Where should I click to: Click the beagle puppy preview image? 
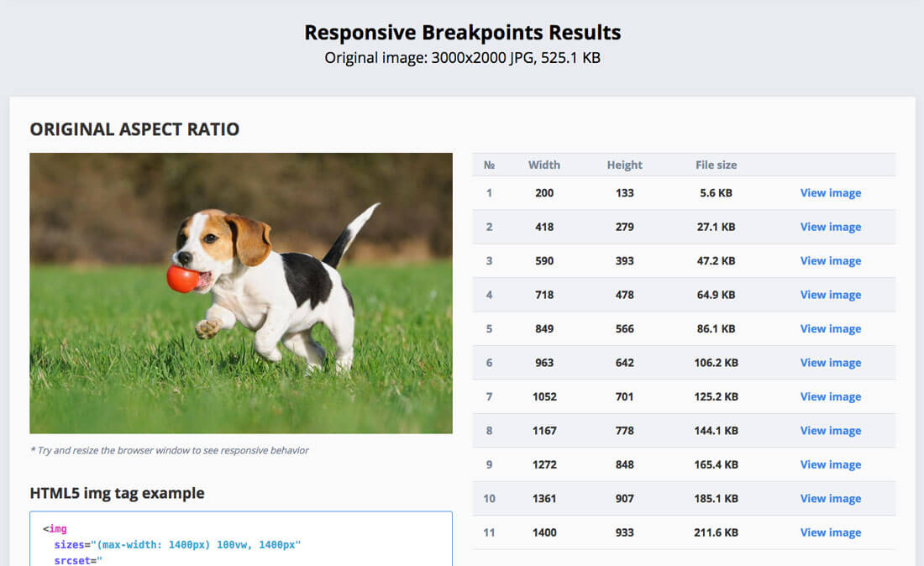(x=241, y=293)
